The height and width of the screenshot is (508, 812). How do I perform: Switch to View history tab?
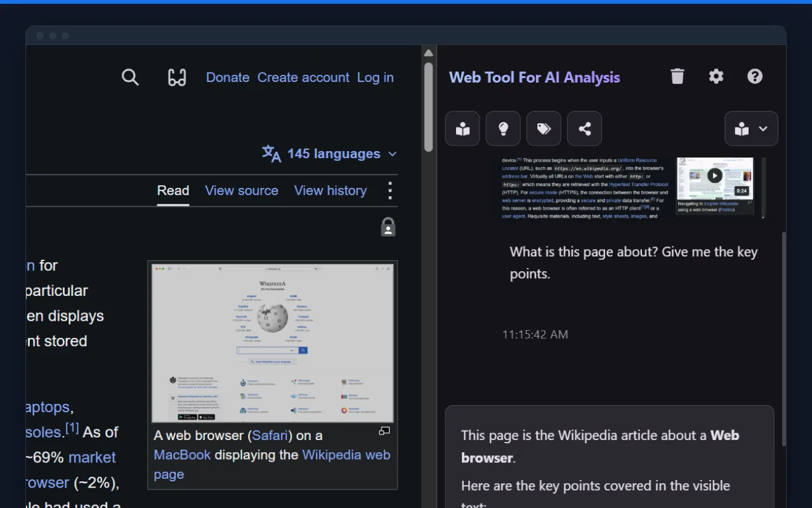click(x=331, y=190)
